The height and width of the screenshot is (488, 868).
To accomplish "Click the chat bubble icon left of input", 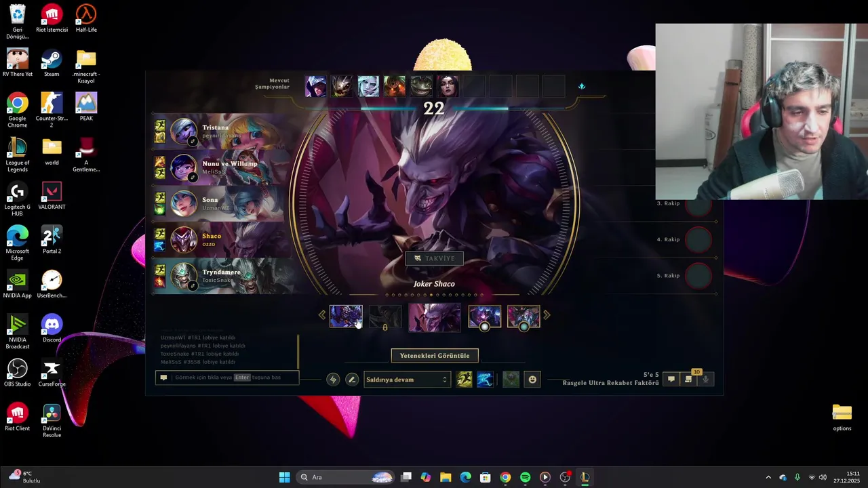I will pos(163,378).
